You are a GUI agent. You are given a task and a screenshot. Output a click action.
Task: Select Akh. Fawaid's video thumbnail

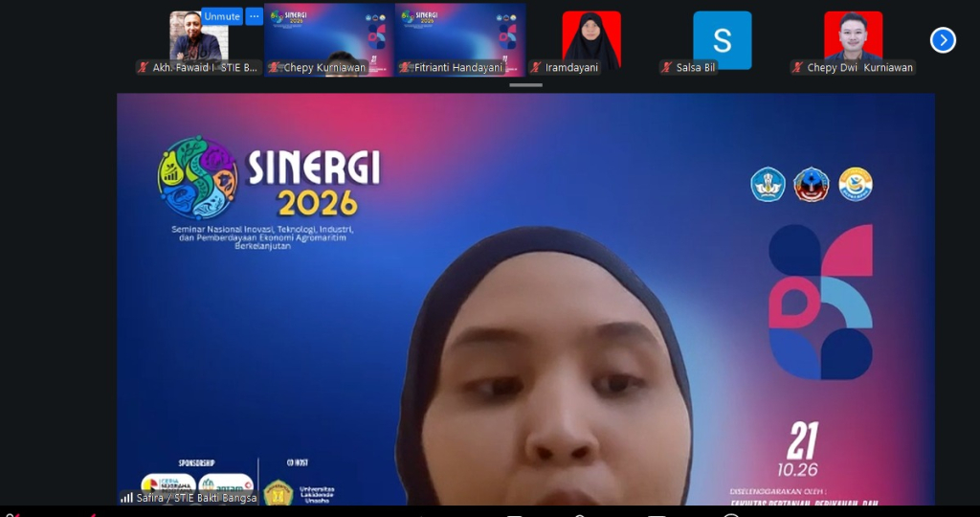tap(199, 40)
